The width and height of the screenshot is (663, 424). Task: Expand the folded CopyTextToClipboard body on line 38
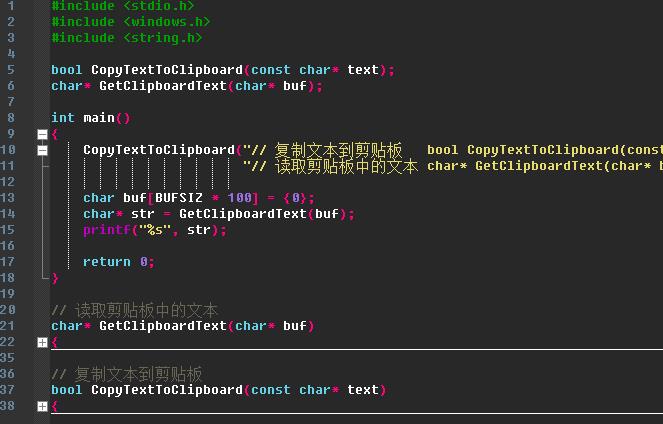42,406
